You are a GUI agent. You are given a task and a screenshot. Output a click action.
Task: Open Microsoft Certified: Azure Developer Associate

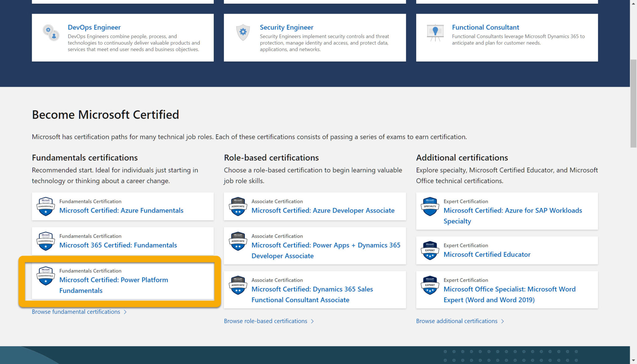(x=323, y=210)
